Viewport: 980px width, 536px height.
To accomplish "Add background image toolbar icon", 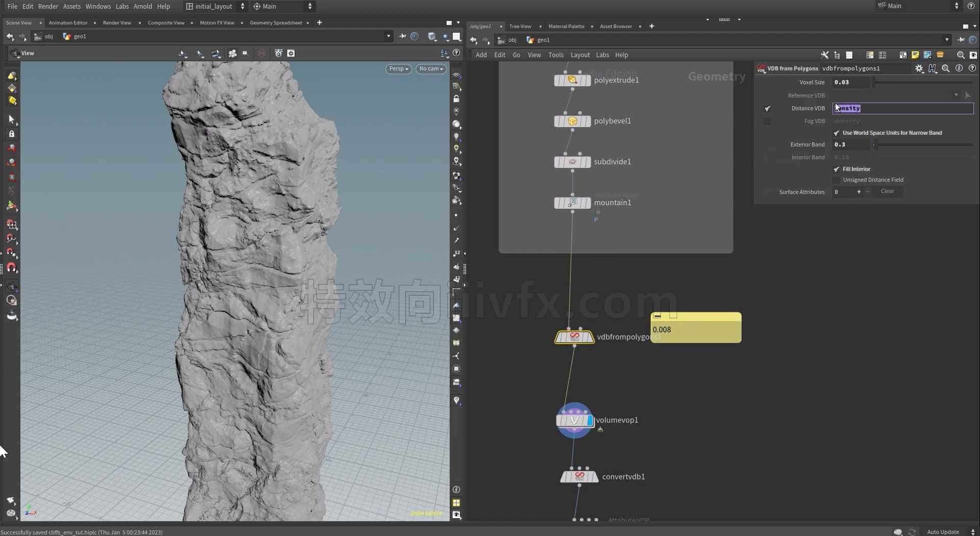I will (x=927, y=55).
